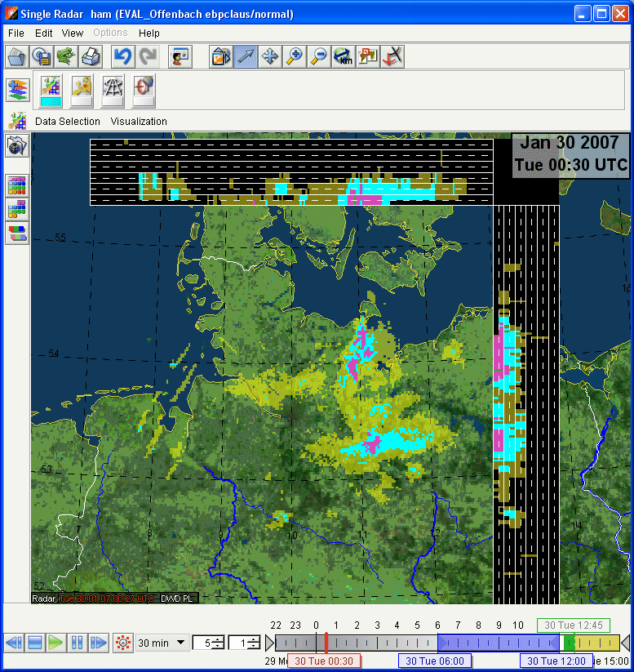Viewport: 634px width, 672px height.
Task: Click the blue selected range on timeline
Action: 499,643
